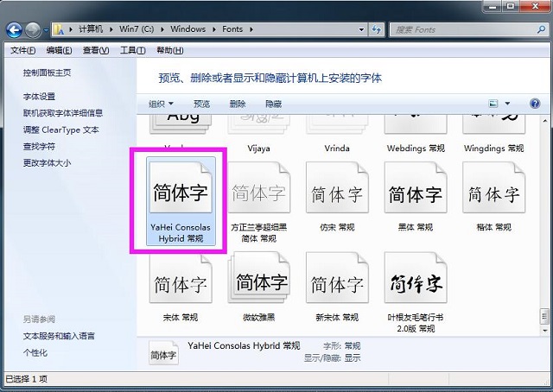Open 更改字体大小 link
Screen dimensions: 553x392
coord(47,163)
